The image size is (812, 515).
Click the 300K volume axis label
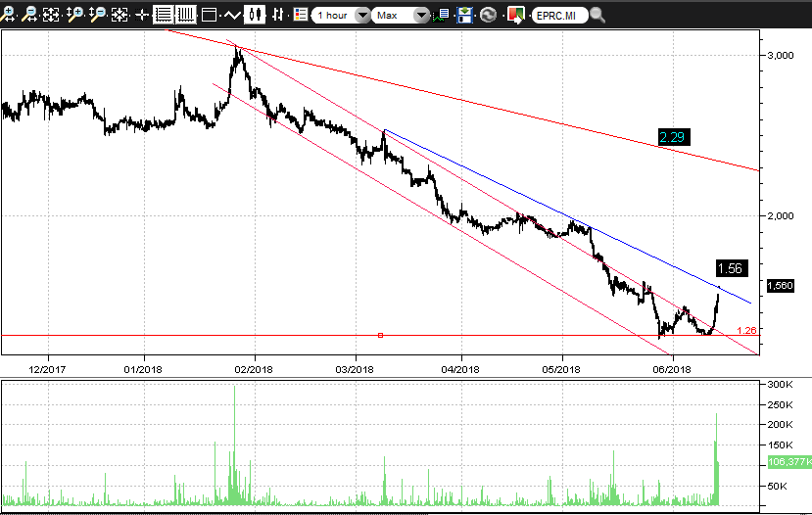780,385
